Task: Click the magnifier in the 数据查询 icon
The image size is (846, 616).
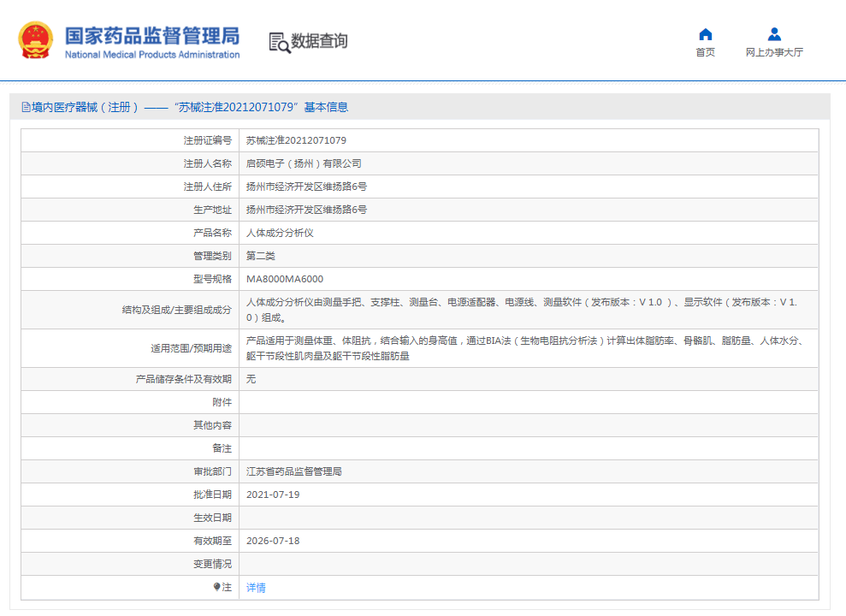Action: click(x=284, y=47)
